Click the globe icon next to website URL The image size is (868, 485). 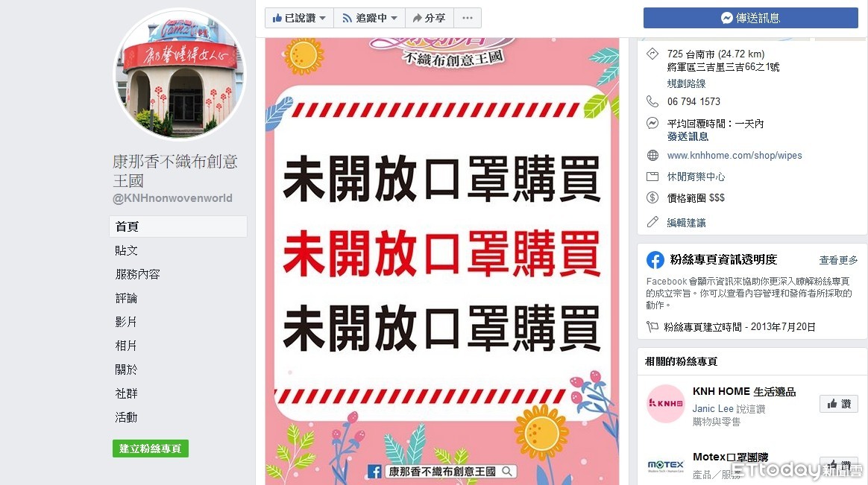(652, 156)
